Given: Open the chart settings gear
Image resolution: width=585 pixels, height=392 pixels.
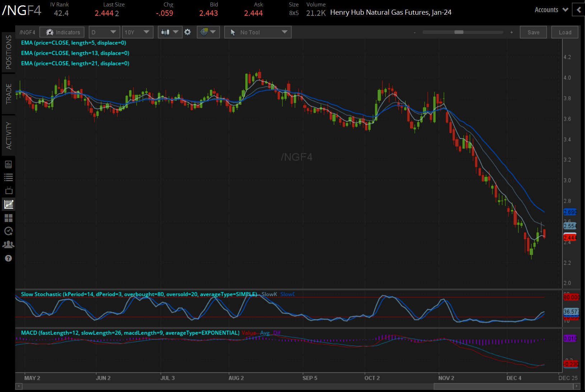Looking at the screenshot, I should point(187,32).
